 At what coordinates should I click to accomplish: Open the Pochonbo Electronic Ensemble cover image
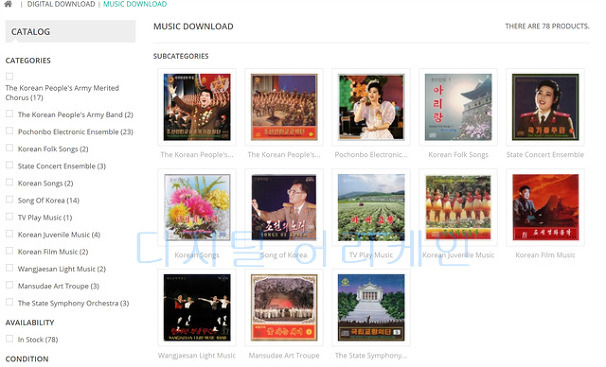click(x=371, y=107)
